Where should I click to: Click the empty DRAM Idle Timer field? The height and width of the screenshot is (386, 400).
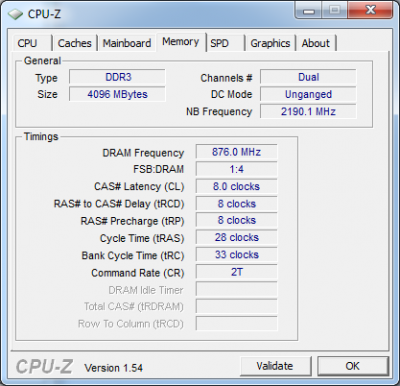(236, 289)
